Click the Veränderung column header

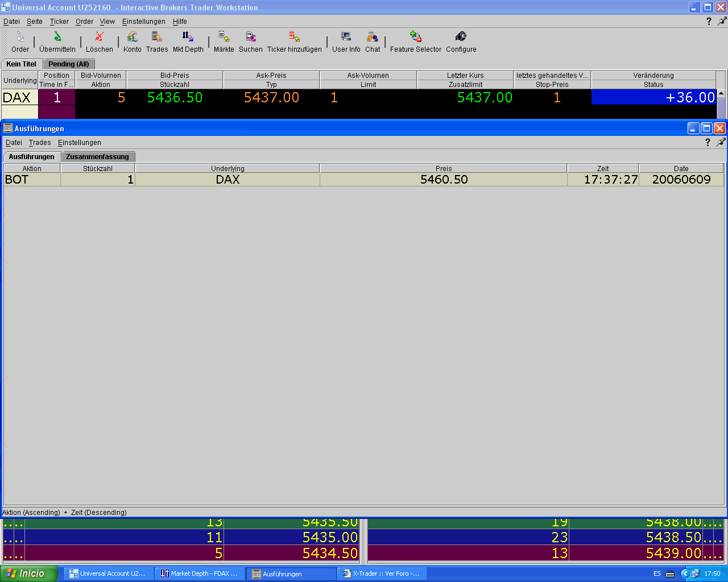[x=653, y=75]
